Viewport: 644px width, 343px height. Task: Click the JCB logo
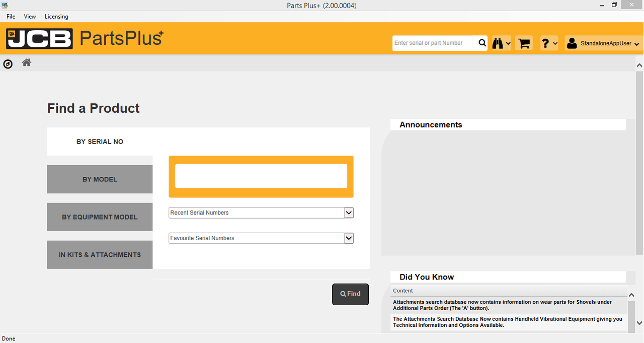pos(40,39)
